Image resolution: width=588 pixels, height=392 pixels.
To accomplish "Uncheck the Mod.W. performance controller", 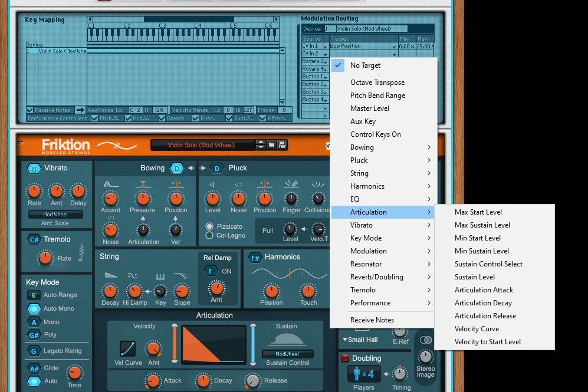I will (x=127, y=118).
